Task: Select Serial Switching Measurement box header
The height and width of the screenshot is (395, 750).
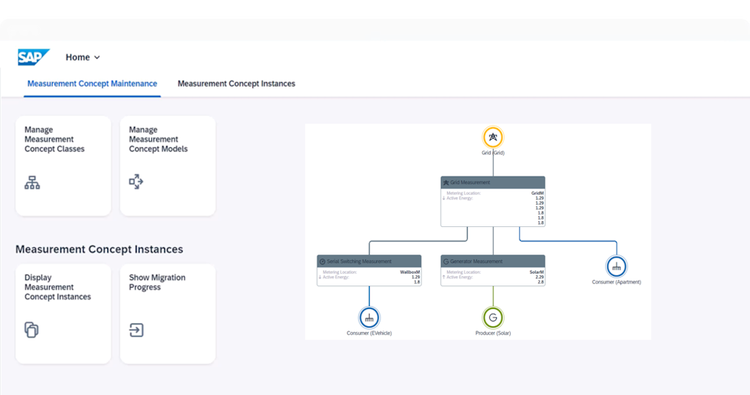Action: click(369, 261)
